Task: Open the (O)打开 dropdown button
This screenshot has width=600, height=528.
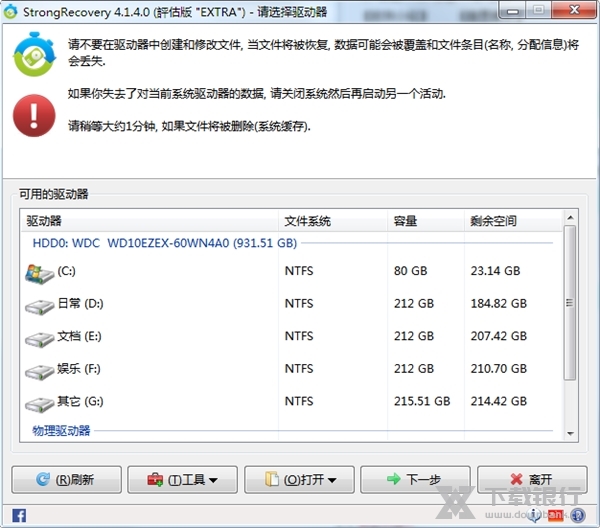Action: tap(300, 479)
